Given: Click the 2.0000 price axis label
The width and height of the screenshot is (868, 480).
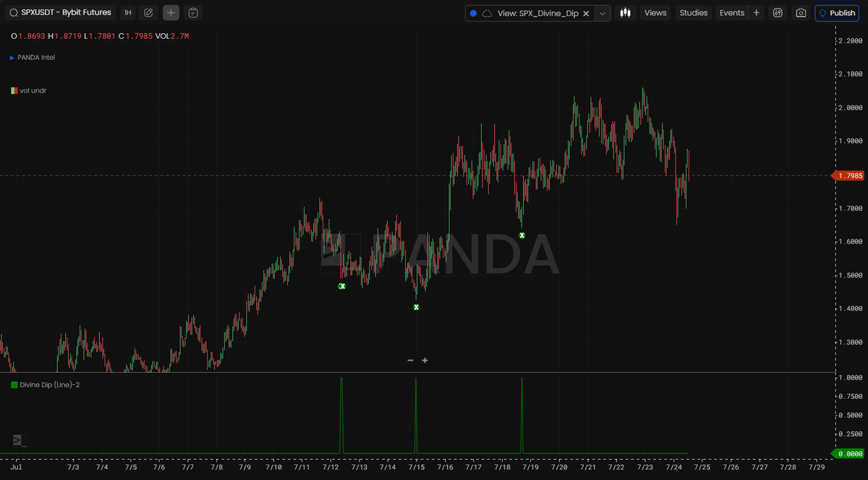Looking at the screenshot, I should 850,108.
